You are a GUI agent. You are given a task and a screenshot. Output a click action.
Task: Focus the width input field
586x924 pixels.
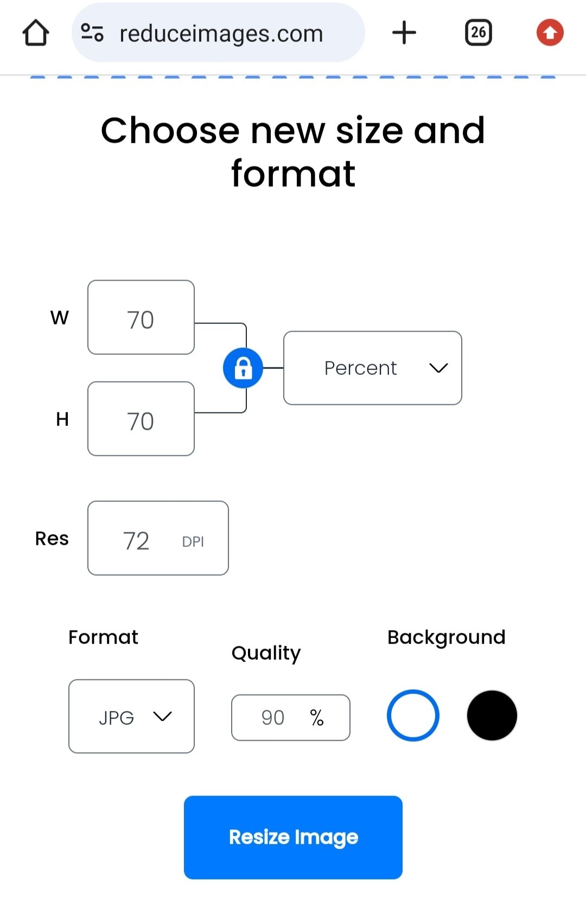click(141, 317)
